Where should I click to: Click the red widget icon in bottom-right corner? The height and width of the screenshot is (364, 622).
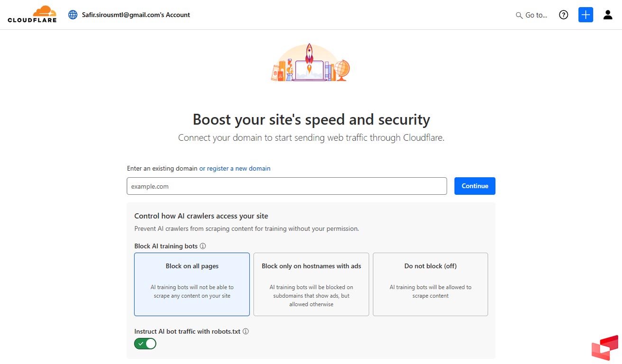(x=605, y=348)
